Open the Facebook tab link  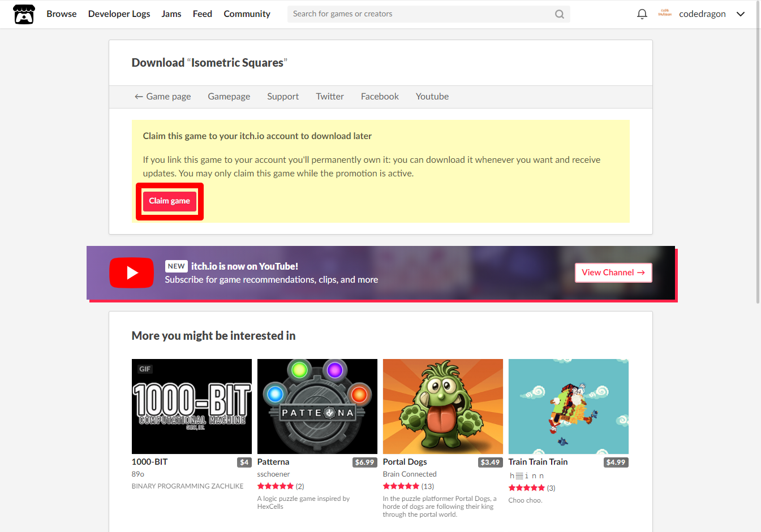[x=380, y=97]
